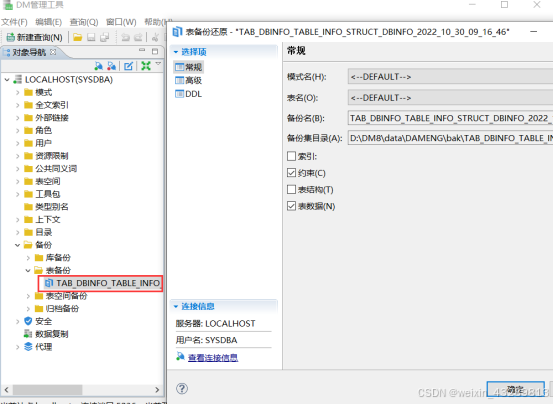Expand the 角色 folder
The width and height of the screenshot is (553, 404).
[x=17, y=130]
